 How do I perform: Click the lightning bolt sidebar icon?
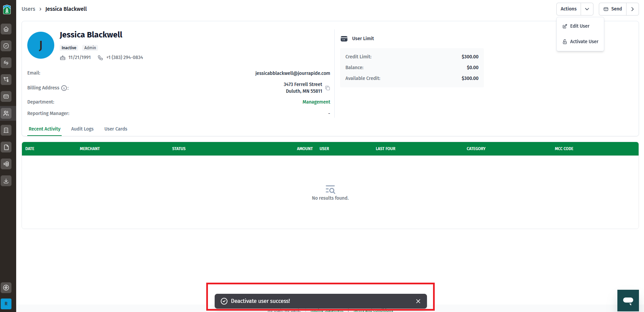[x=6, y=288]
